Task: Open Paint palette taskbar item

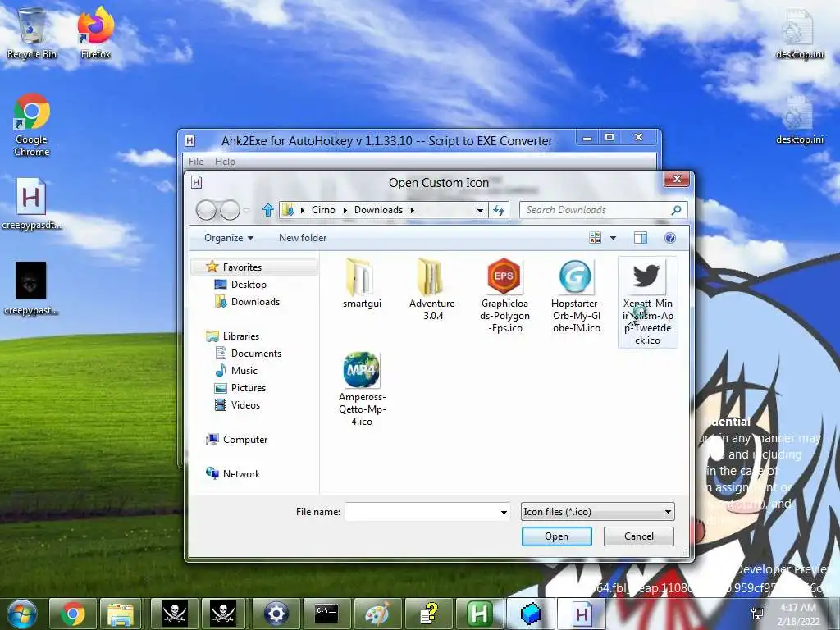Action: point(377,614)
